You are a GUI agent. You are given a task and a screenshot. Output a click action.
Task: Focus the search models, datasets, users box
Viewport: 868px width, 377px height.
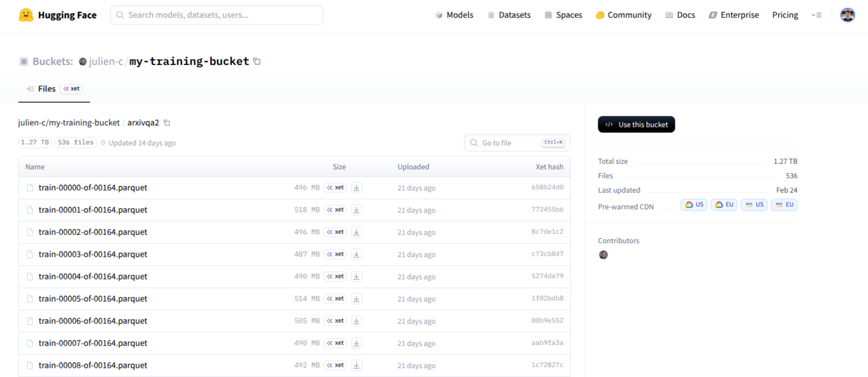(216, 15)
